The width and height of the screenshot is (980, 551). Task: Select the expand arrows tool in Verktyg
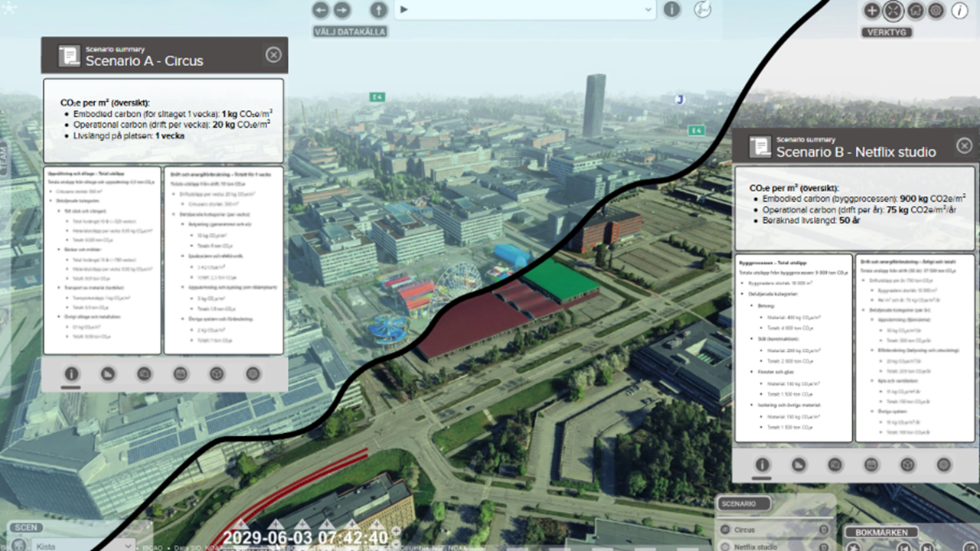pos(893,11)
